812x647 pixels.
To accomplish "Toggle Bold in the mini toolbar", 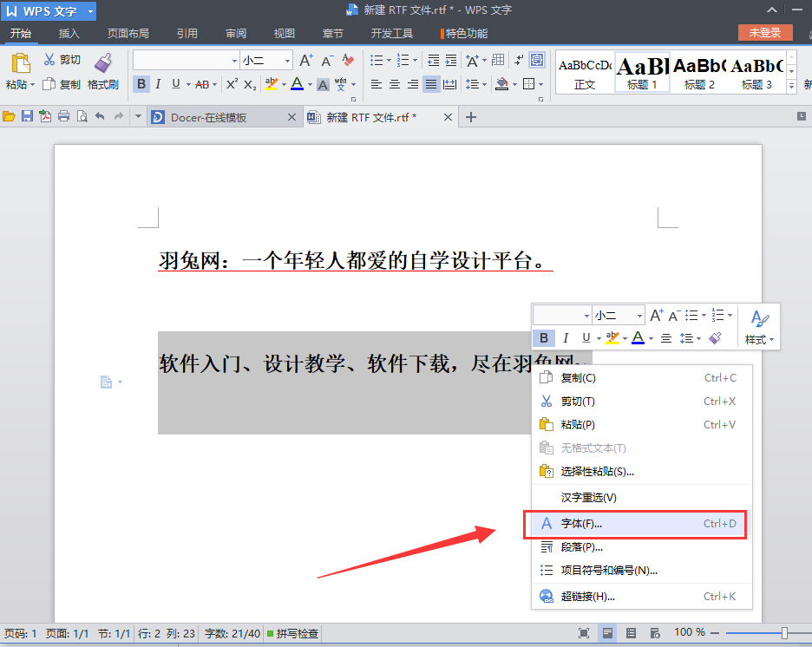I will (544, 338).
